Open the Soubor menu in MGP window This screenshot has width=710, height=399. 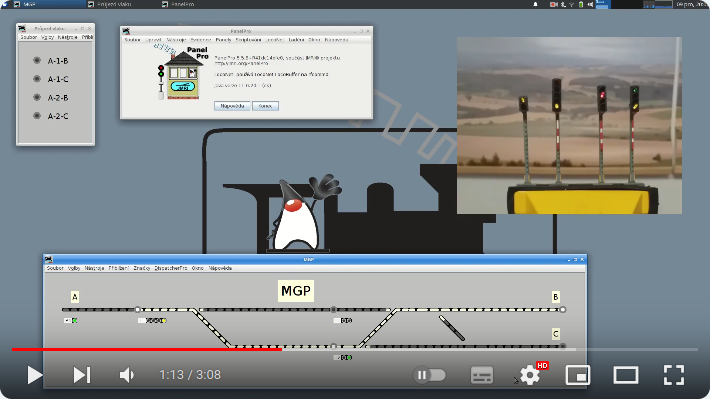(55, 268)
